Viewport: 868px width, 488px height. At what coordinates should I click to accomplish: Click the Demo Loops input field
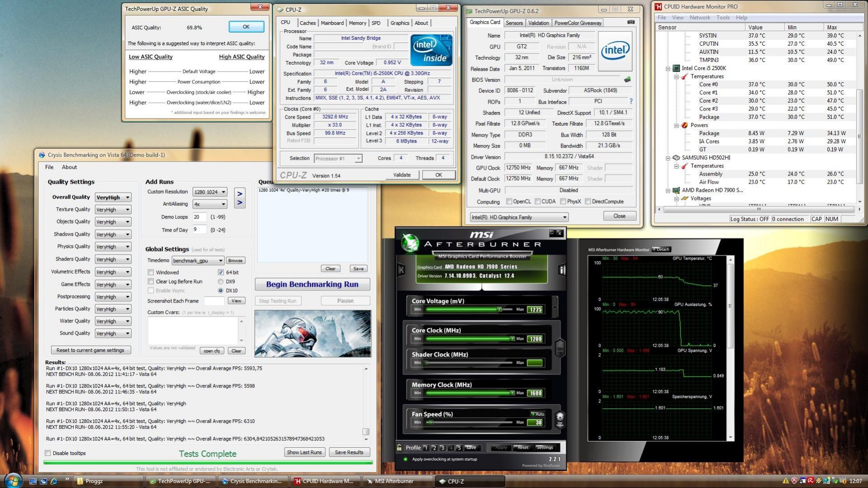[199, 217]
